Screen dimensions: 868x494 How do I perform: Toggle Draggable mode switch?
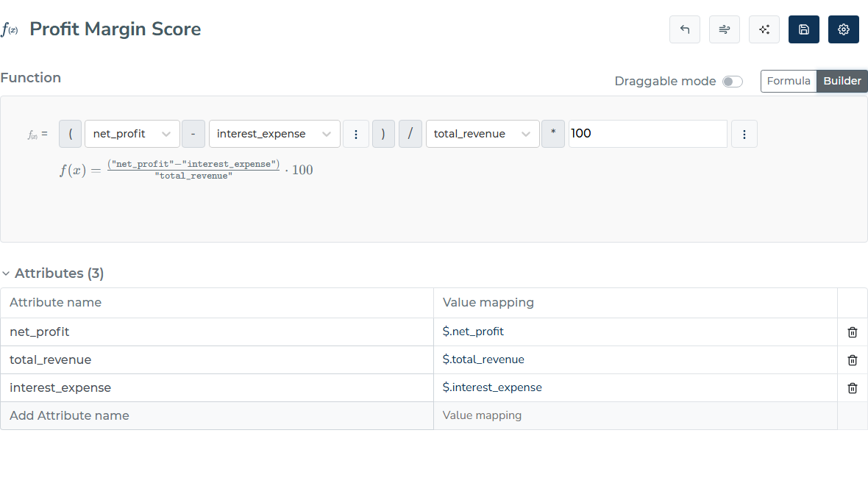[x=733, y=82]
